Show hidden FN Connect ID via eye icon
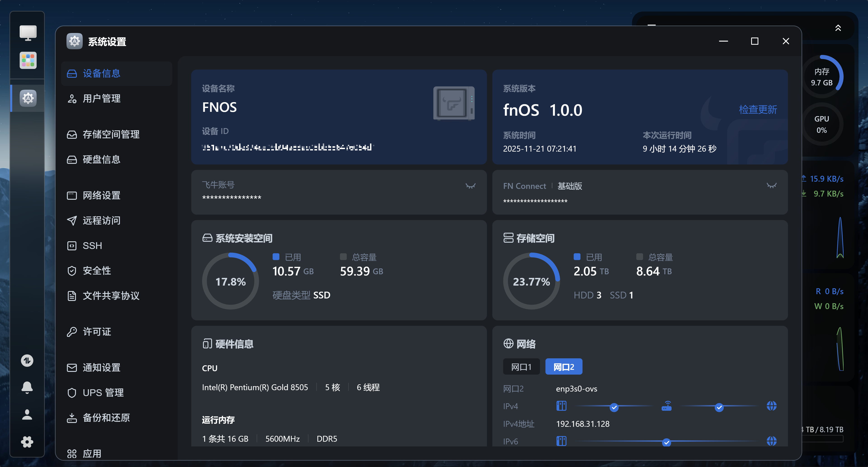 click(x=771, y=186)
